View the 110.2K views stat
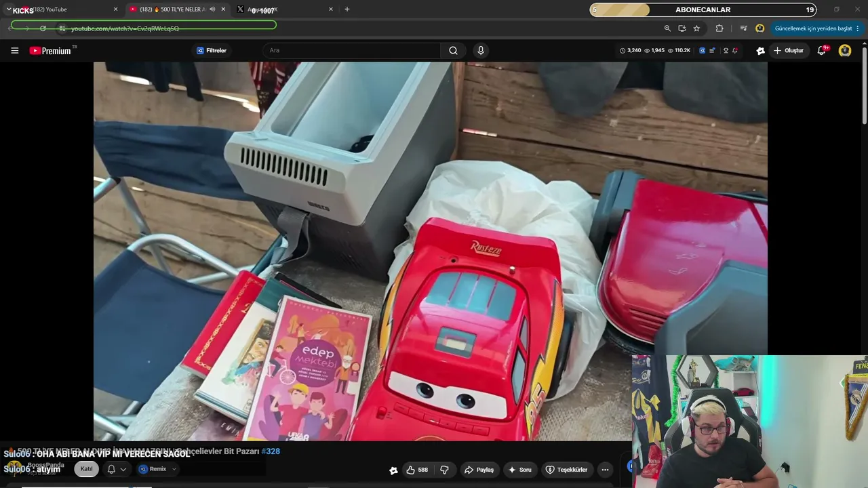868x488 pixels. [x=679, y=51]
